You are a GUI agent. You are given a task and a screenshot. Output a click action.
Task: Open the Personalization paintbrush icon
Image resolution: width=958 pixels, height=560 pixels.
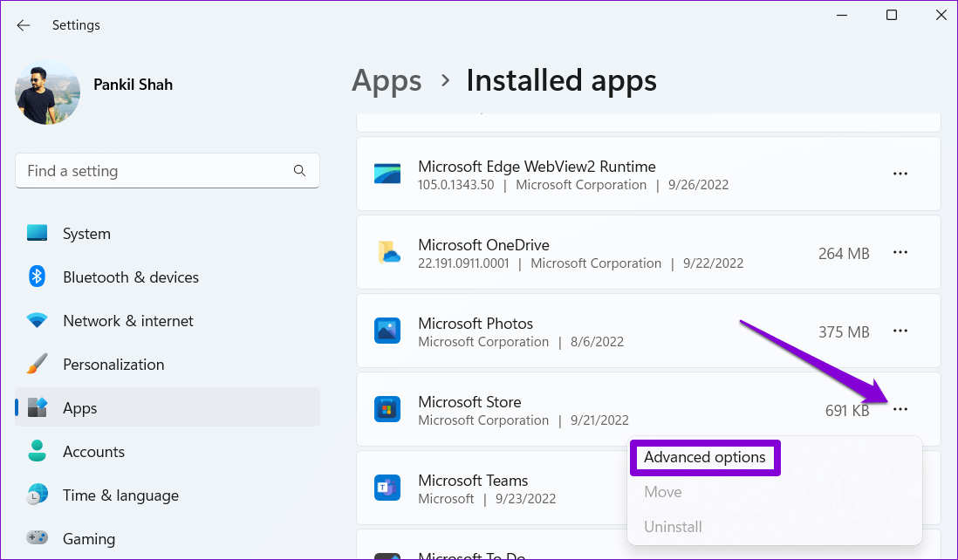pyautogui.click(x=38, y=364)
